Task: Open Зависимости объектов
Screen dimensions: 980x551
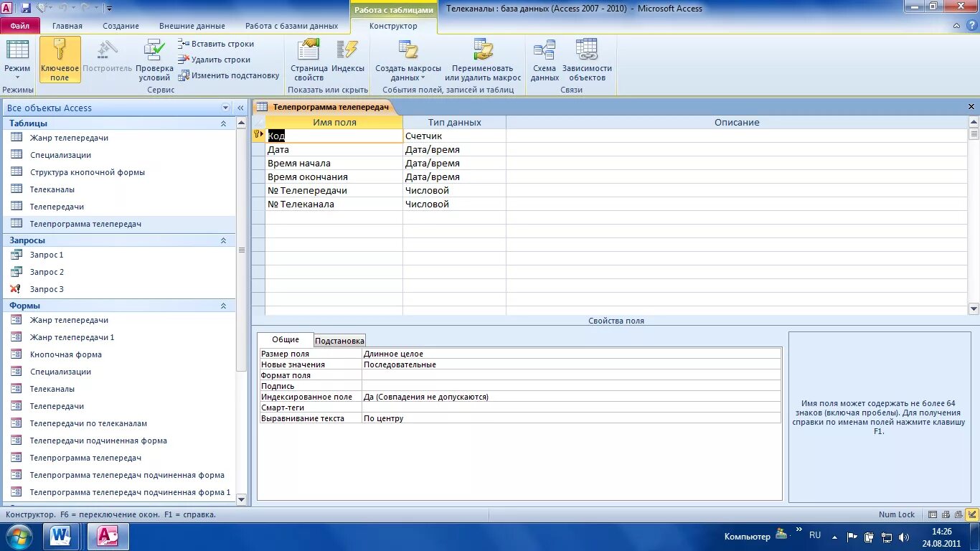Action: point(587,60)
